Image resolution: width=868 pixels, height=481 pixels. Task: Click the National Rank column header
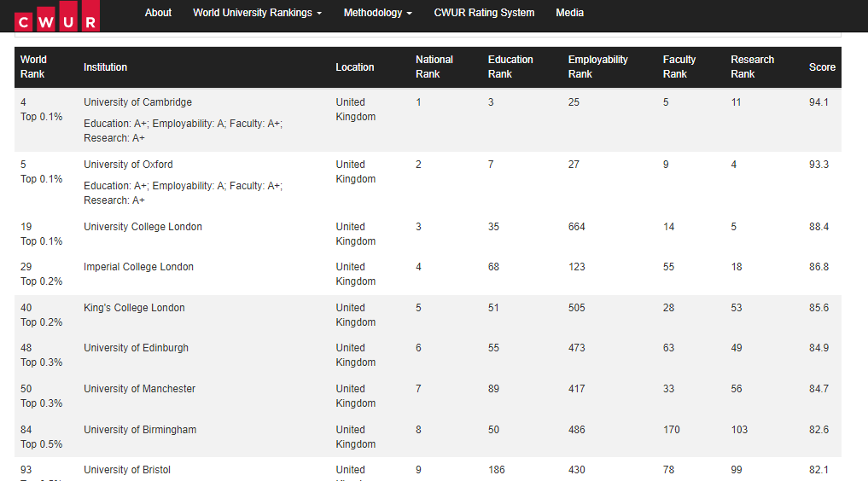(434, 67)
